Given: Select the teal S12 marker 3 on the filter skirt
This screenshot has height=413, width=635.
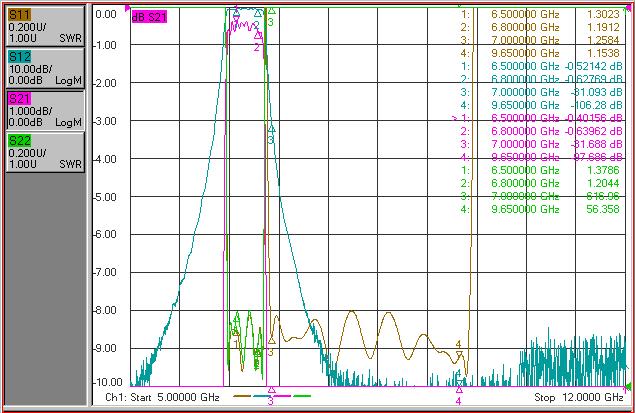Looking at the screenshot, I should (x=271, y=129).
